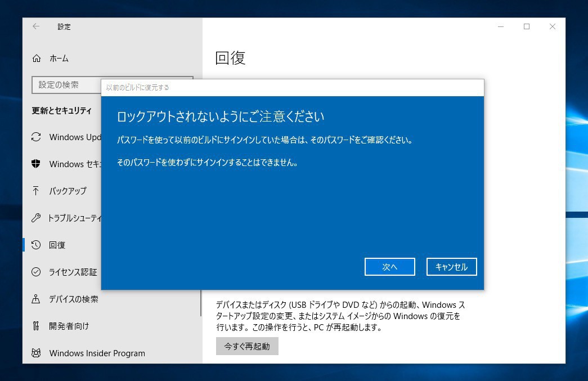The image size is (588, 381).
Task: Click the Find my device icon
Action: [x=35, y=299]
